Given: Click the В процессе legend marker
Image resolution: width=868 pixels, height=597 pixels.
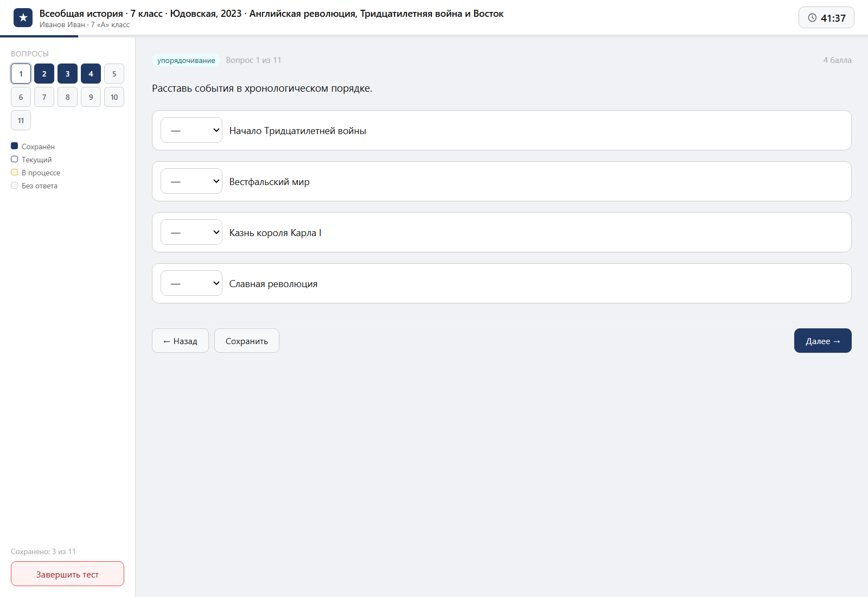Looking at the screenshot, I should point(15,172).
